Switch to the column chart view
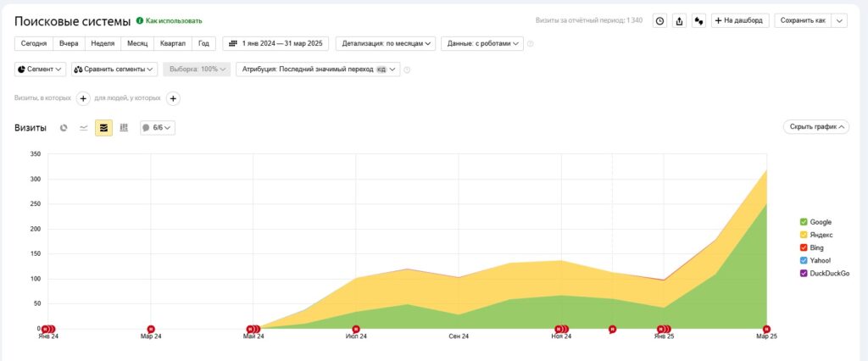Viewport: 868px width, 361px height. pyautogui.click(x=124, y=128)
